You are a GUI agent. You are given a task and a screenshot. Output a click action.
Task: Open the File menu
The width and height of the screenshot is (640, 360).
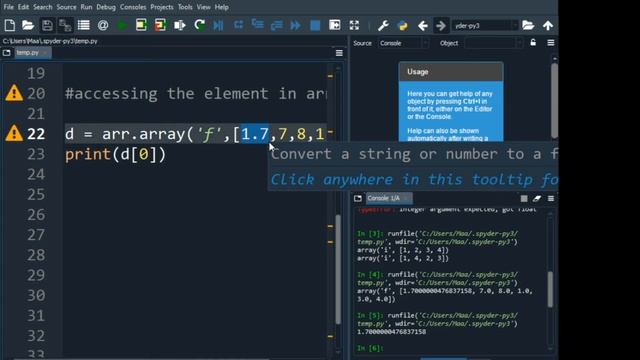pos(9,7)
